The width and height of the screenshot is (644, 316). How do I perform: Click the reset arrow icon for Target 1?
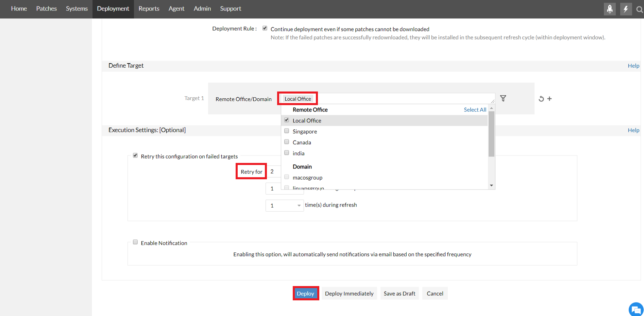[541, 99]
